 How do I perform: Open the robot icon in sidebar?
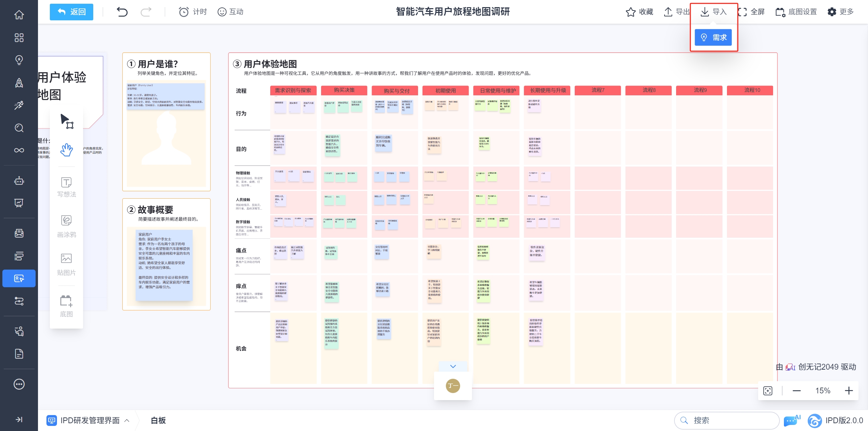click(19, 181)
